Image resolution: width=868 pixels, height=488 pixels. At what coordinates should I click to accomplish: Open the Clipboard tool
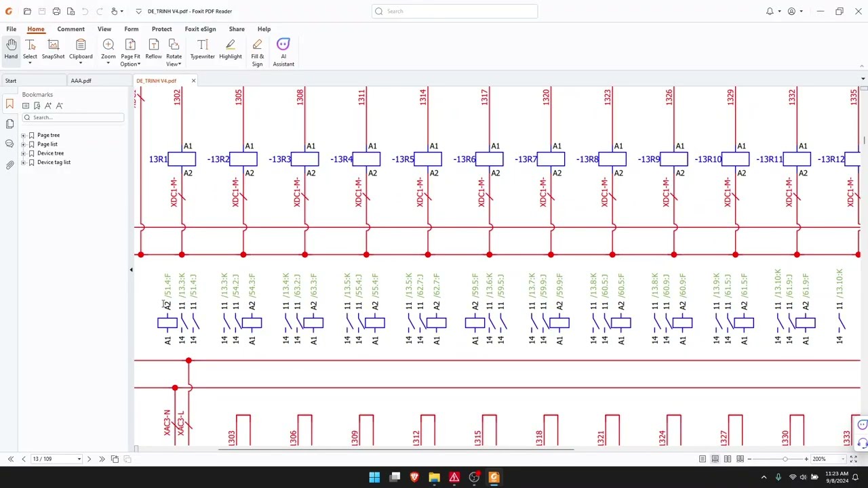coord(81,52)
